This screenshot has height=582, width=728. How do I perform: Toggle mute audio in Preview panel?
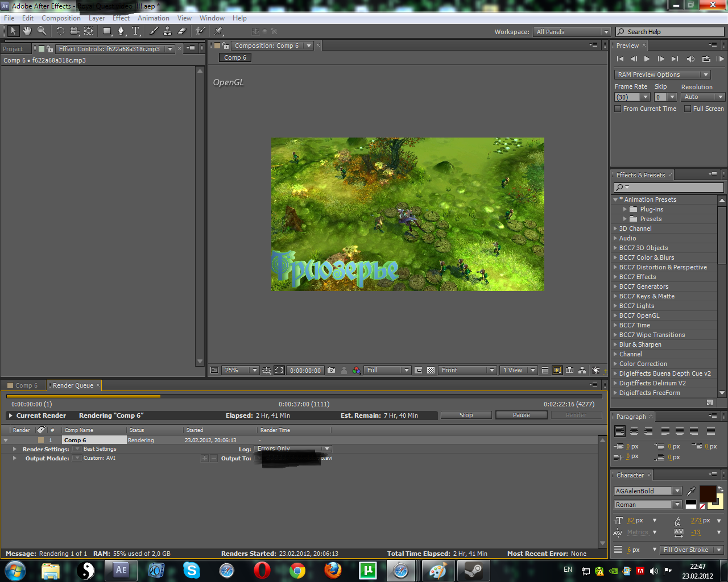pos(690,59)
